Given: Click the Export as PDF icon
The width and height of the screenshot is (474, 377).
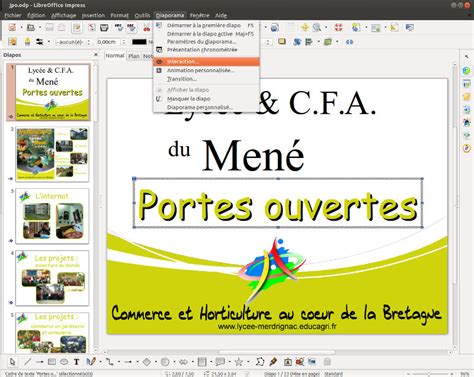Looking at the screenshot, I should (x=92, y=28).
